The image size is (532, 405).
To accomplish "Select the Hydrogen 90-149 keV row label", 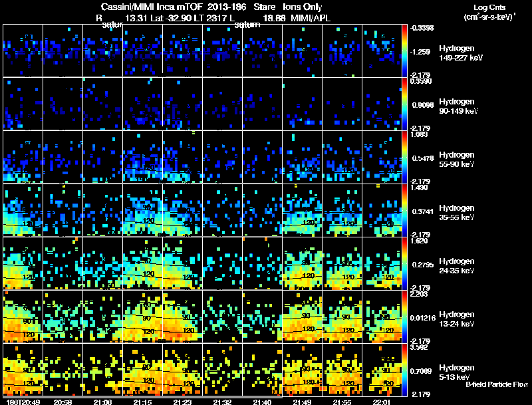I will tap(459, 106).
